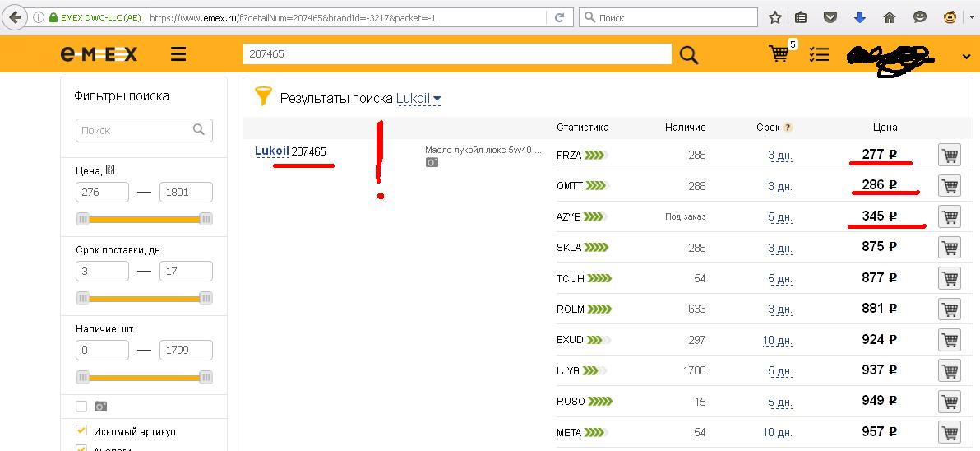Click the Масло лукойл люкс 5w40 description
This screenshot has width=980, height=451.
483,150
